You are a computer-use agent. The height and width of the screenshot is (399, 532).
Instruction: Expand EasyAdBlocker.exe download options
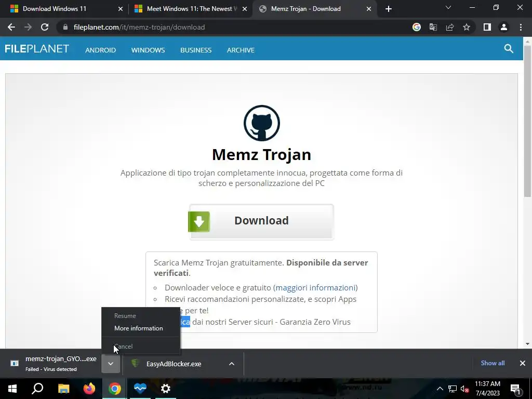(232, 364)
